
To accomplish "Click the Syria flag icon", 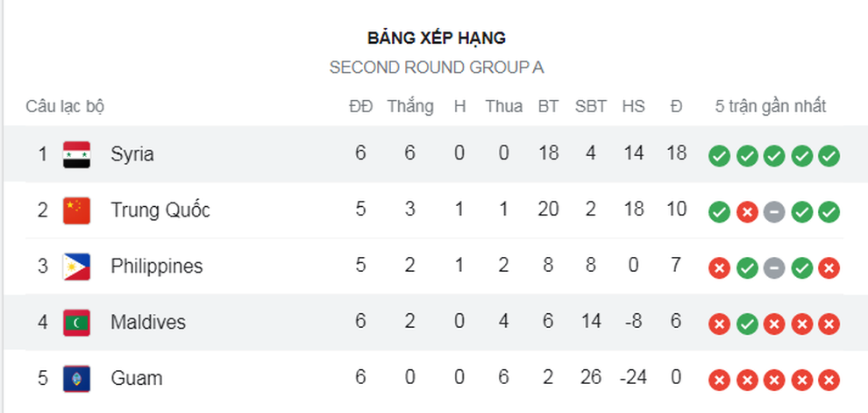I will [76, 154].
